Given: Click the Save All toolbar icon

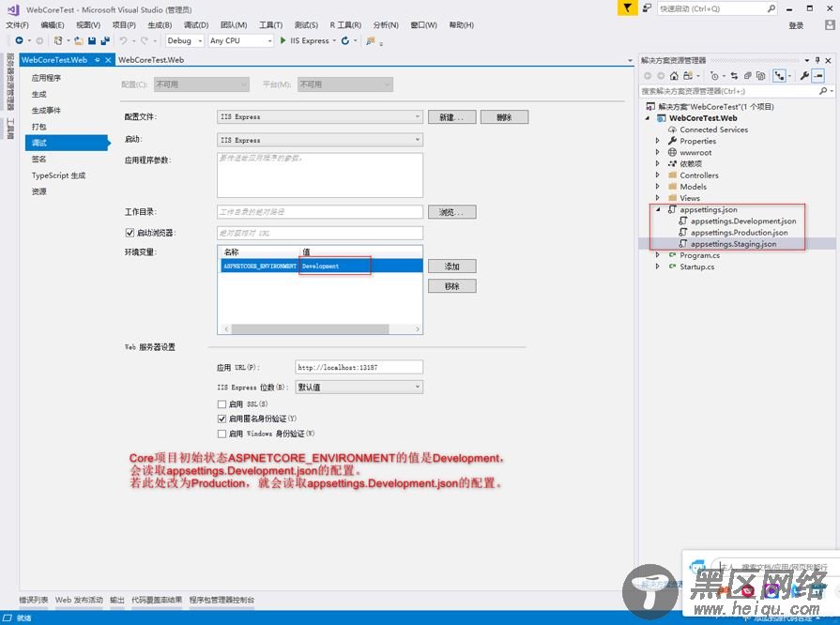Looking at the screenshot, I should [105, 40].
